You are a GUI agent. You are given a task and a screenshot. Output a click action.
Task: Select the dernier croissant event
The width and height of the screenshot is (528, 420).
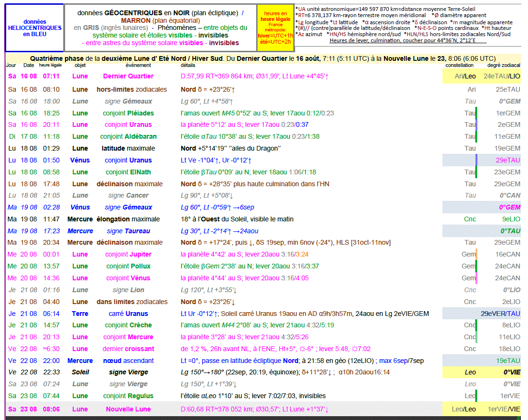(x=128, y=349)
